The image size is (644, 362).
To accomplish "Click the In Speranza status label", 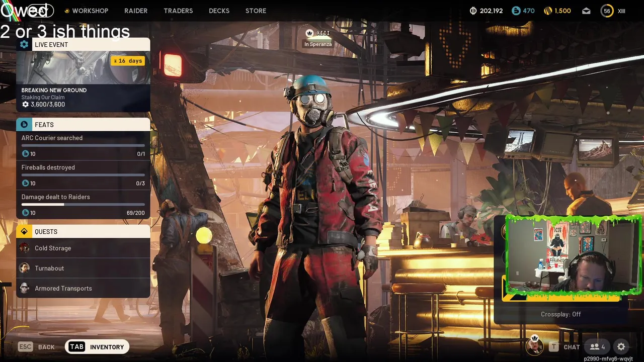I will pos(317,44).
